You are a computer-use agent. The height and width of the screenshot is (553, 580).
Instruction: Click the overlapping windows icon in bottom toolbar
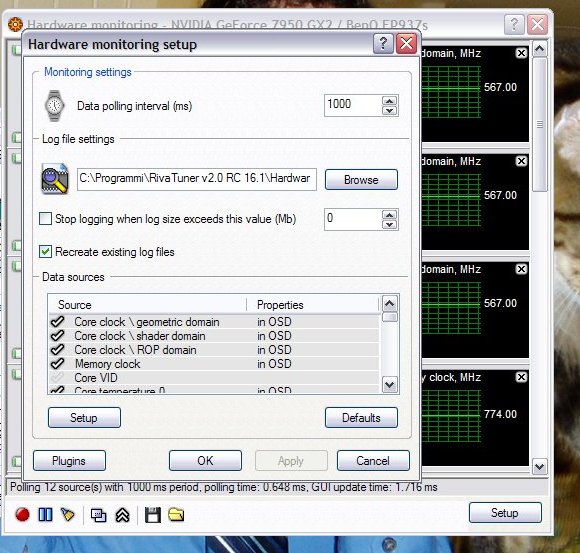(x=98, y=515)
